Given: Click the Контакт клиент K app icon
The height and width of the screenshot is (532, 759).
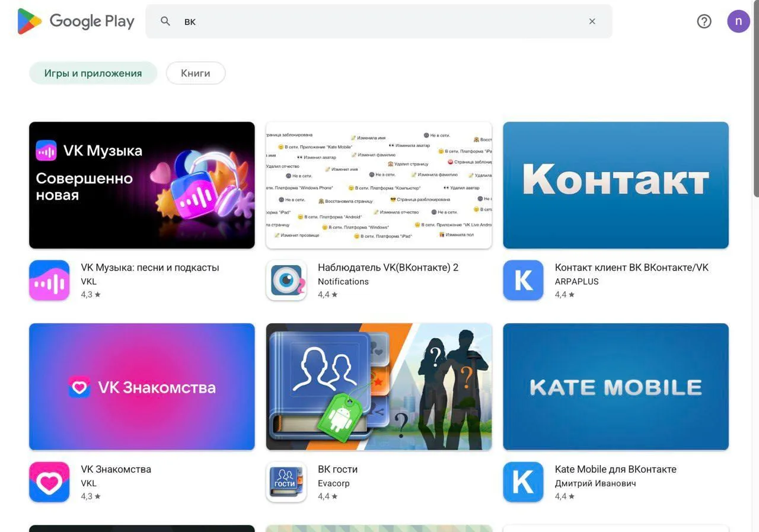Looking at the screenshot, I should point(523,280).
